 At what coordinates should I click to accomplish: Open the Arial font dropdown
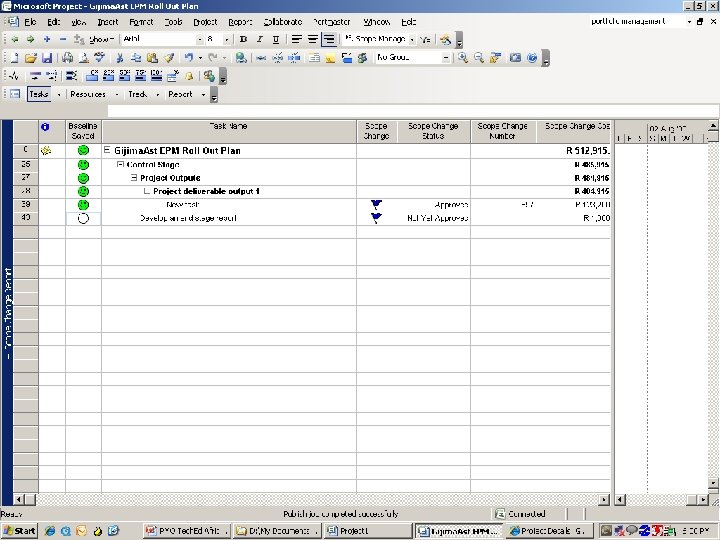(x=199, y=40)
